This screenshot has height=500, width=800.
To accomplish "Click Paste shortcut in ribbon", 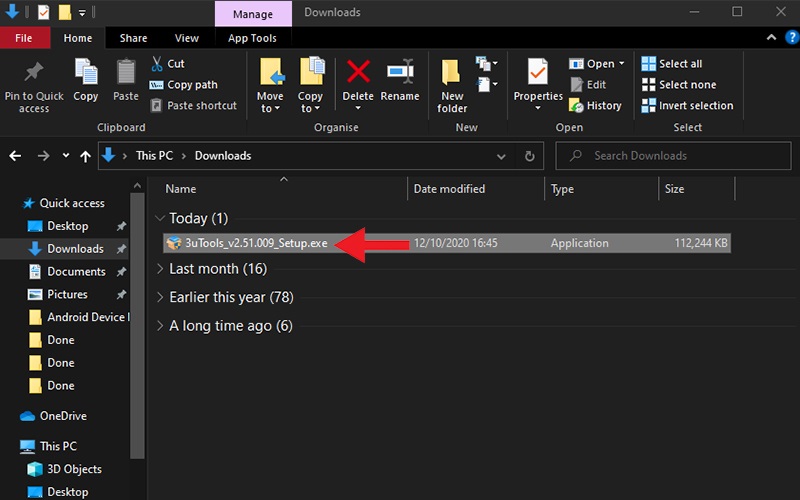I will click(x=194, y=106).
